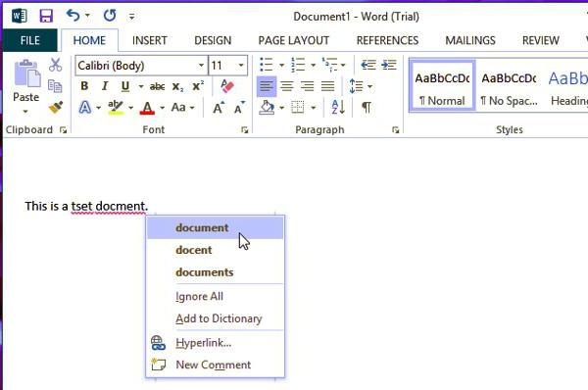Open underline style dropdown arrow
The height and width of the screenshot is (390, 588).
point(141,86)
